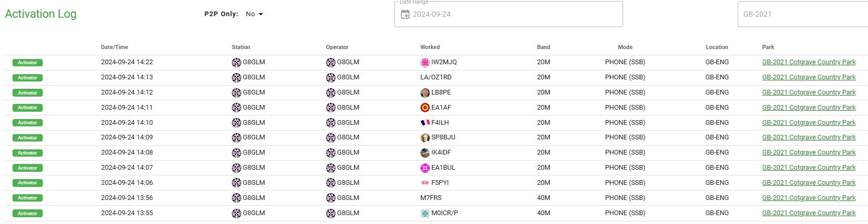The image size is (868, 224).
Task: Open Cotgrave Country Park link at 13:55
Action: [x=809, y=213]
